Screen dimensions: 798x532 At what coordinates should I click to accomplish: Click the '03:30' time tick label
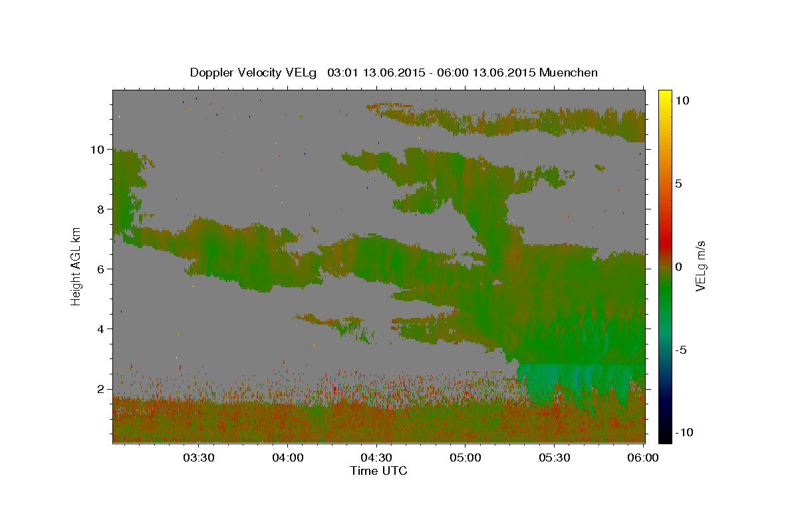tap(199, 458)
